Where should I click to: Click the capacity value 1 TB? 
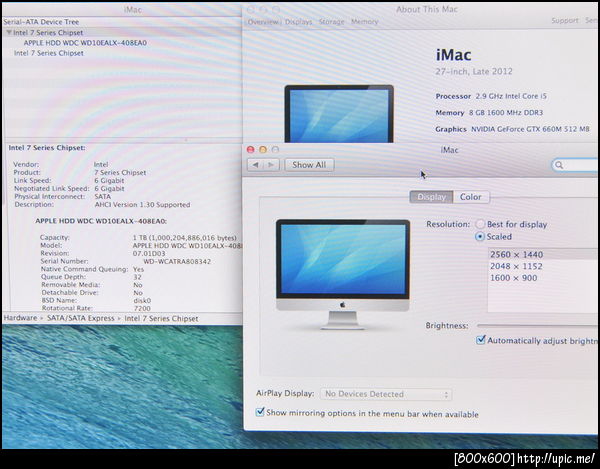(x=184, y=238)
